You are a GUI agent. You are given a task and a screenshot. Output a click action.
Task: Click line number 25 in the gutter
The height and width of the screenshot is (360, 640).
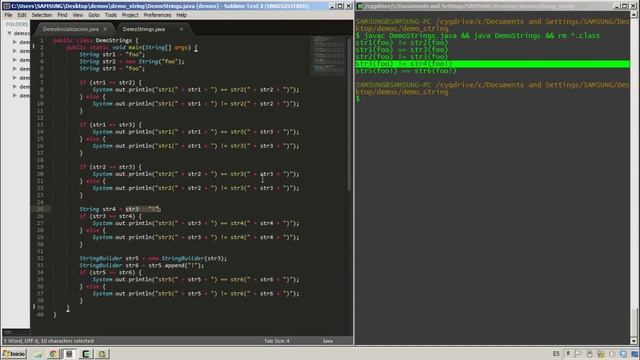(40, 209)
